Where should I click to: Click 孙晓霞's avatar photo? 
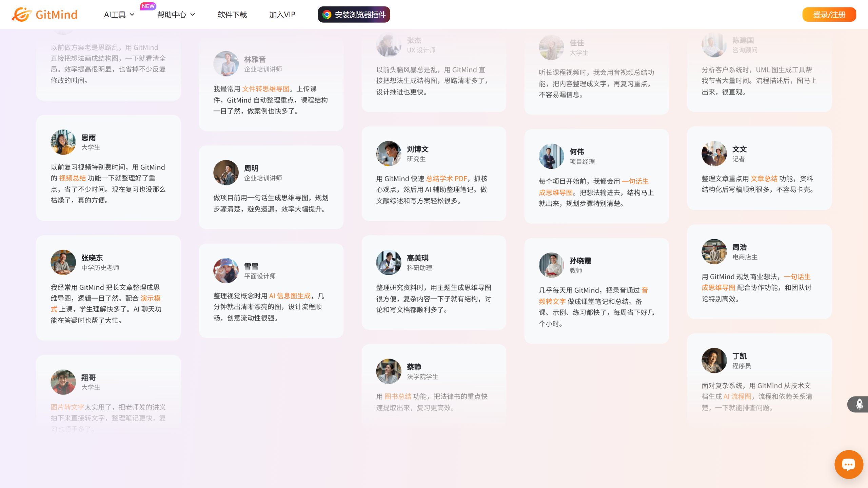(x=551, y=265)
